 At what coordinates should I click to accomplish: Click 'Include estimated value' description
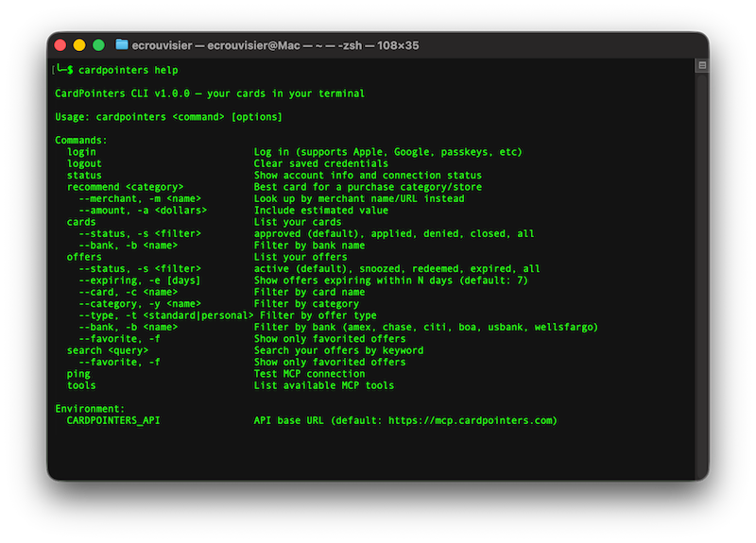(321, 211)
